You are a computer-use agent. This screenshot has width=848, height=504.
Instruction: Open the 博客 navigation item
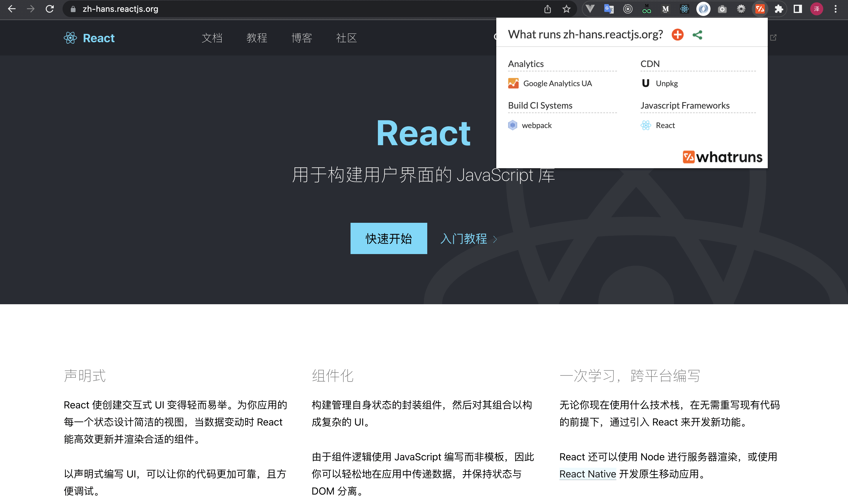tap(302, 38)
